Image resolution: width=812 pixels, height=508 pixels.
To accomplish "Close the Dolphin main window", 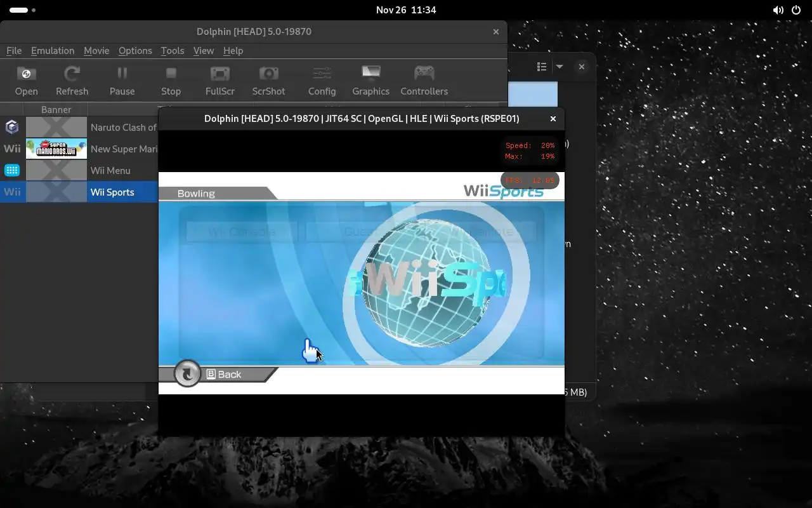I will point(496,32).
